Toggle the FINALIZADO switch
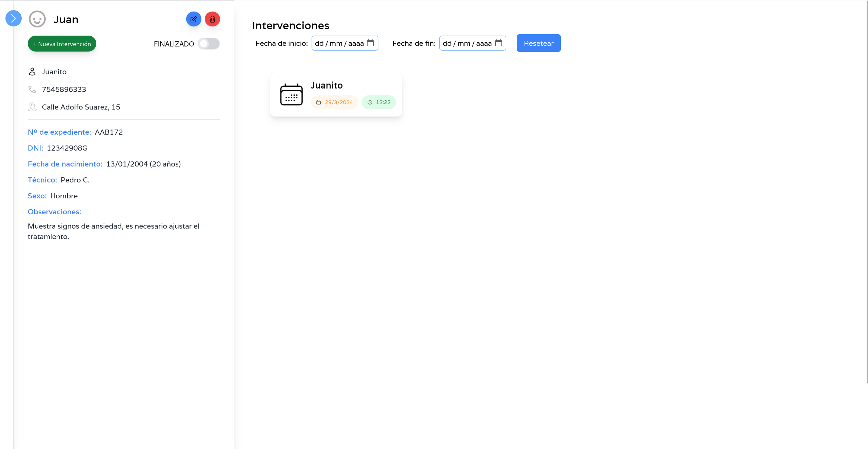The height and width of the screenshot is (449, 868). pos(209,44)
